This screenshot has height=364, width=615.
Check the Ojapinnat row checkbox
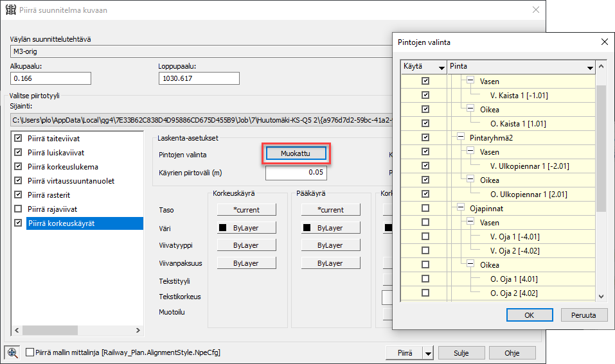tap(425, 208)
